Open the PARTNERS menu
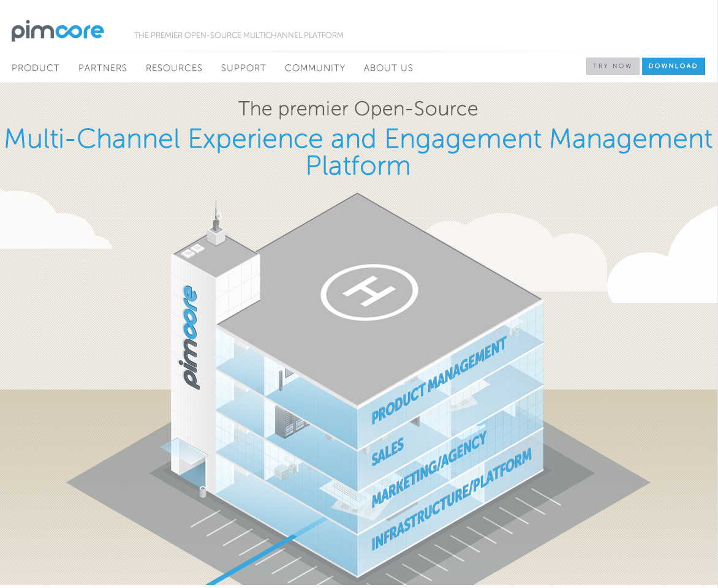718x588 pixels. tap(102, 68)
